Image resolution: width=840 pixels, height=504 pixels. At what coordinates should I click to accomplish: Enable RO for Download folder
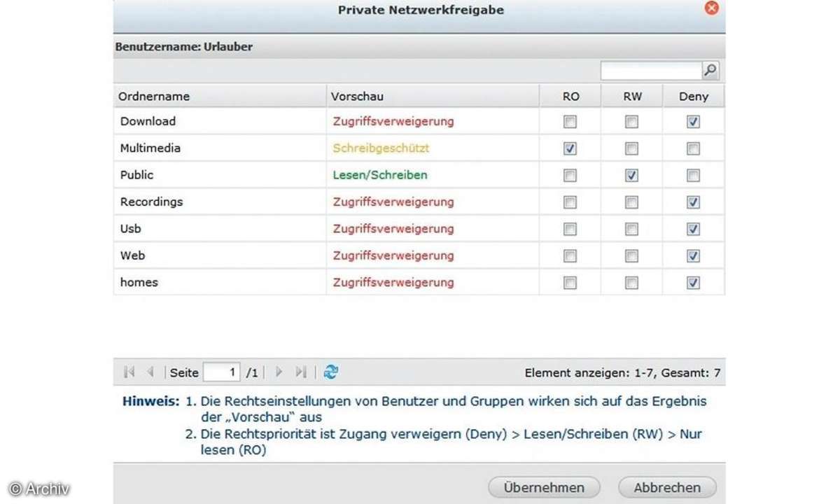570,122
